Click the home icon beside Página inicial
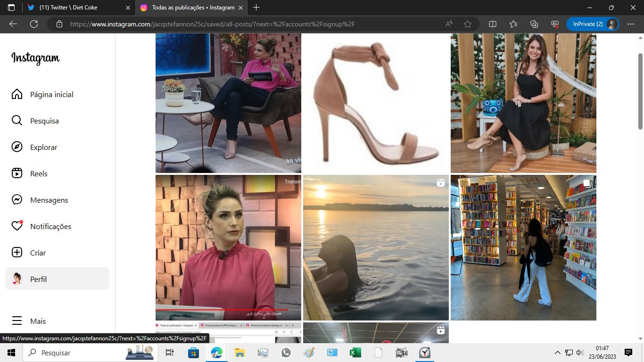Viewport: 644px width, 362px height. click(17, 94)
